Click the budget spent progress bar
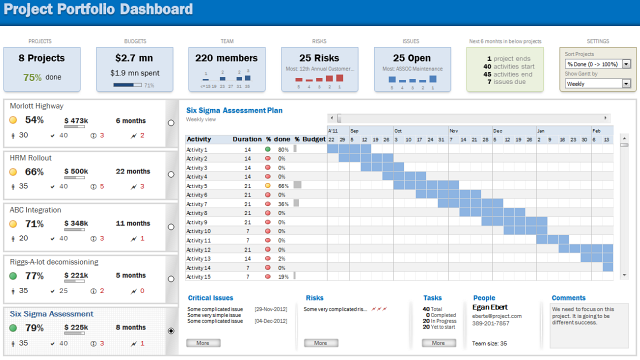This screenshot has height=360, width=640. click(x=127, y=85)
